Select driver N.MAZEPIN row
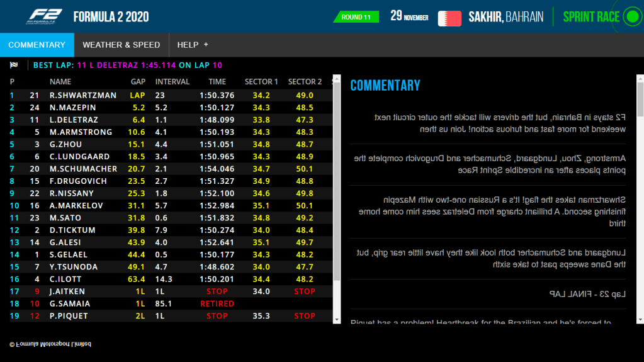This screenshot has height=362, width=644. pyautogui.click(x=171, y=108)
